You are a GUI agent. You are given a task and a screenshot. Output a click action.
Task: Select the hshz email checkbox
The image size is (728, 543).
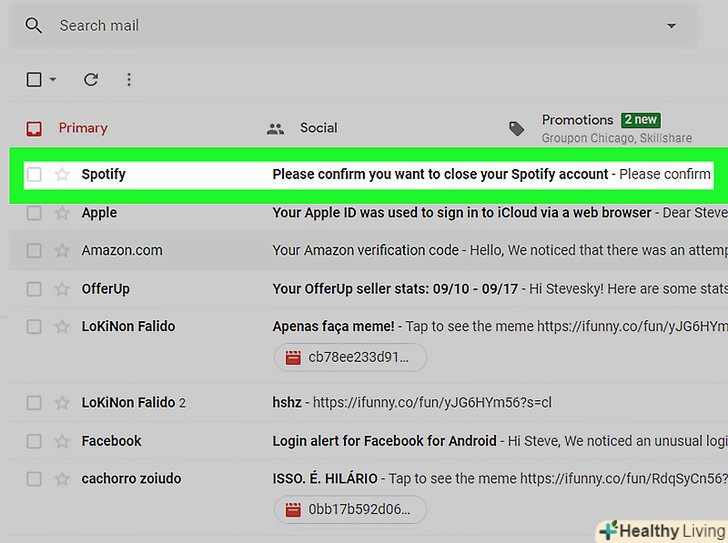(34, 402)
